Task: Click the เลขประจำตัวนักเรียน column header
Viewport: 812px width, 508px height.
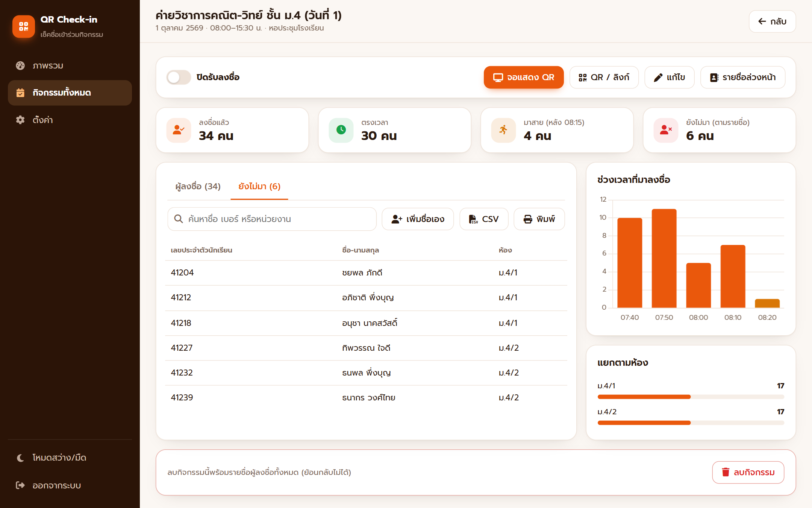Action: 201,250
